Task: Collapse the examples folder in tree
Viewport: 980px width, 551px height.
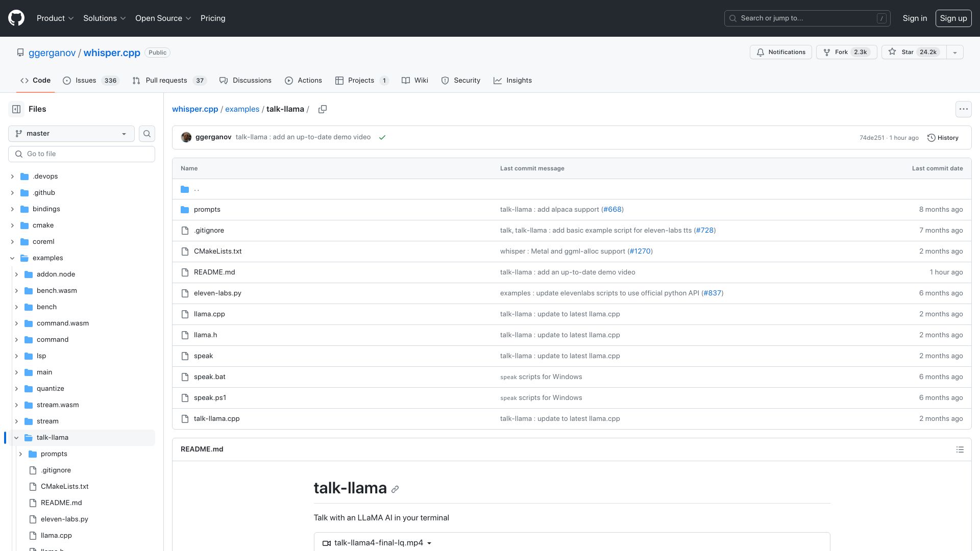Action: click(x=12, y=258)
